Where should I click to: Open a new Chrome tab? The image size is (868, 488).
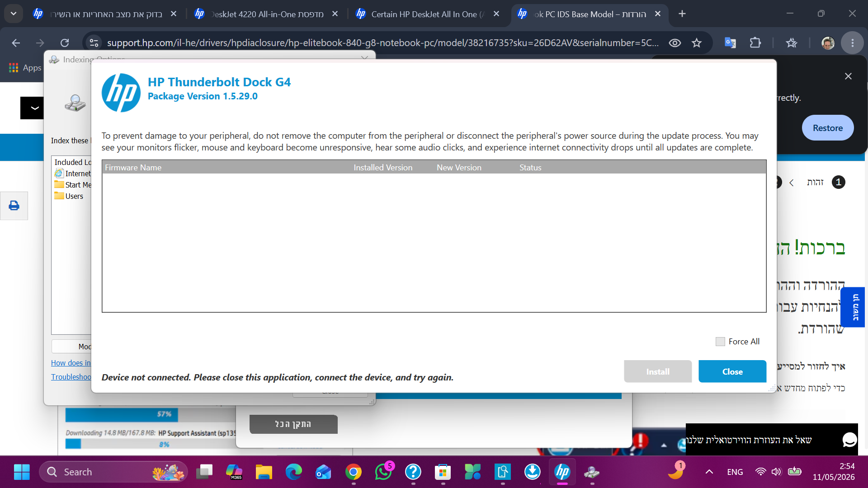(682, 14)
